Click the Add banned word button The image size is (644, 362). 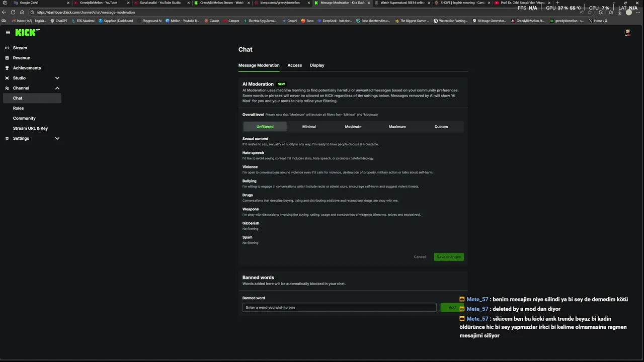click(452, 307)
